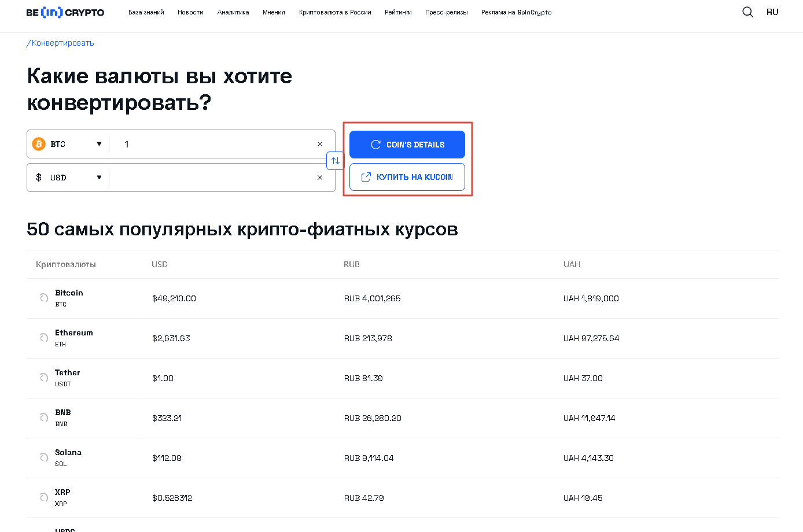The image size is (803, 532).
Task: Click the value UAH 4,143.30
Action: tap(589, 458)
